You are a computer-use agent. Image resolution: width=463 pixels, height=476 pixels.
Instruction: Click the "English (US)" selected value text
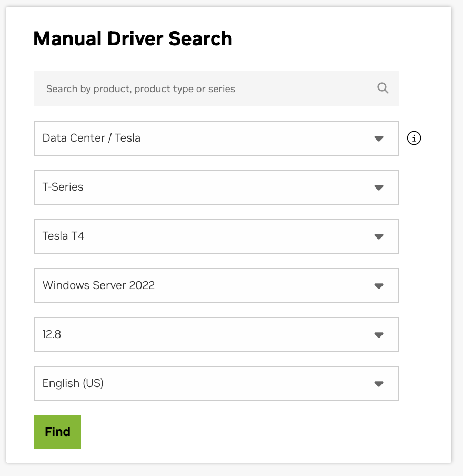[x=73, y=383]
